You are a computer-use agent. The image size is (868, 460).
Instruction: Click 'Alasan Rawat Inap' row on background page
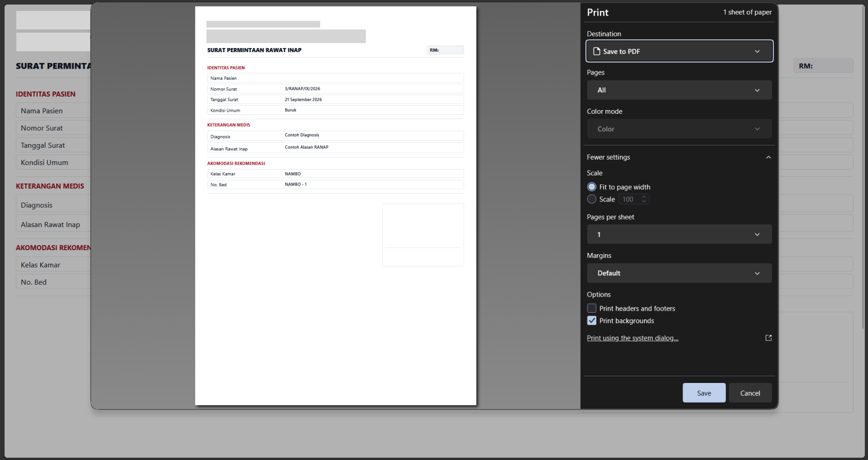53,224
